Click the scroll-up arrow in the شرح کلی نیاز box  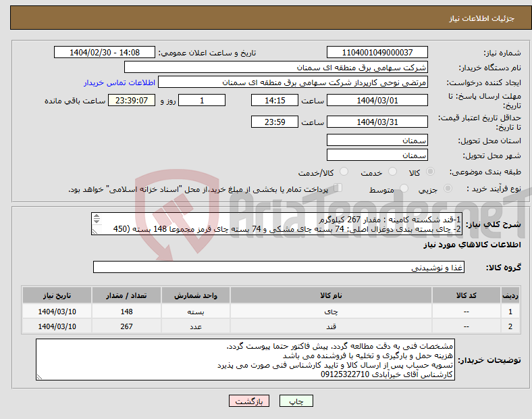click(x=97, y=216)
